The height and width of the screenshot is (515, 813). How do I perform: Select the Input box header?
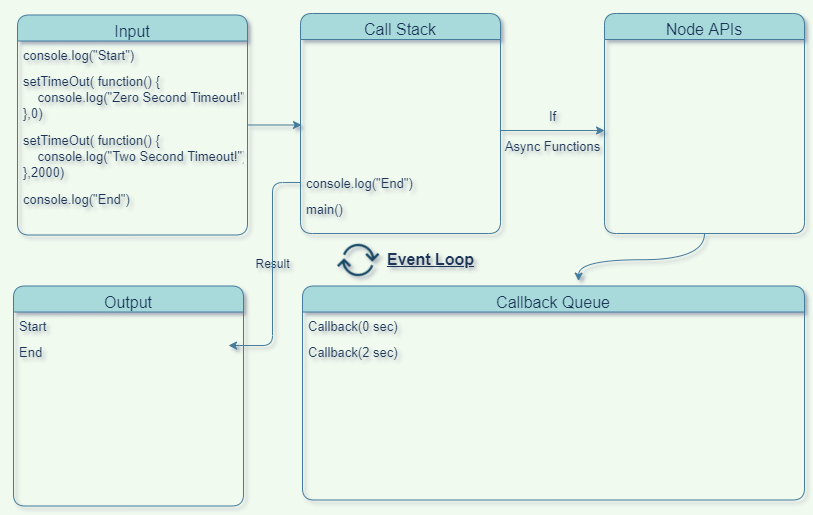[x=132, y=31]
